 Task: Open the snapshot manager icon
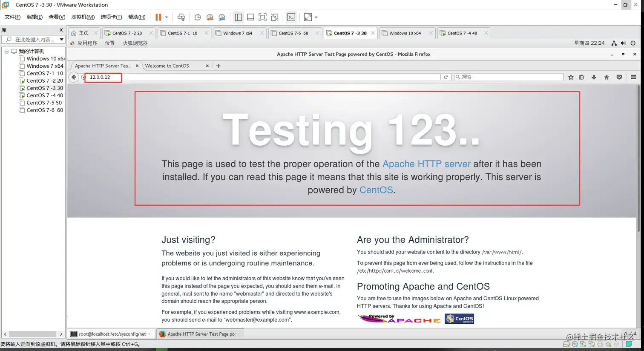(x=222, y=17)
